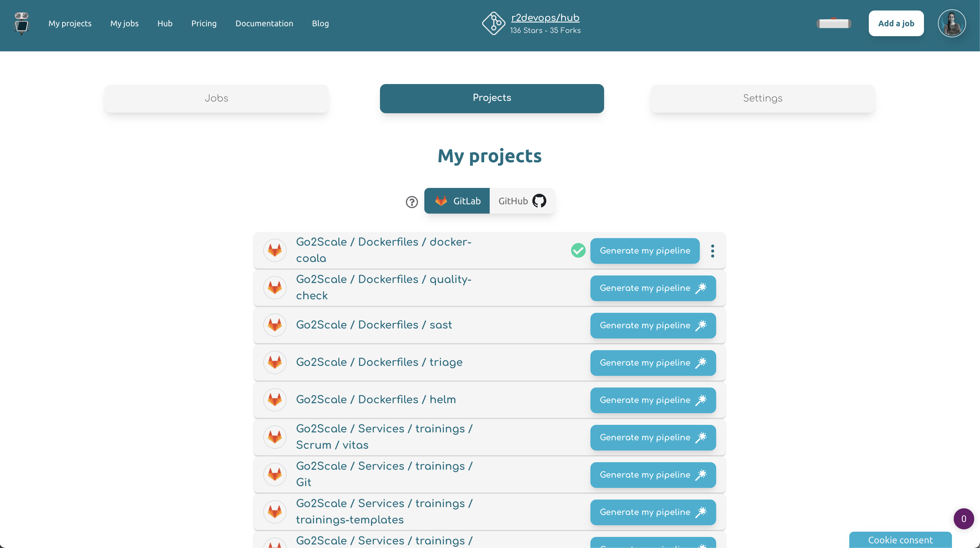Click your profile avatar in the top right
This screenshot has width=980, height=548.
pyautogui.click(x=951, y=23)
